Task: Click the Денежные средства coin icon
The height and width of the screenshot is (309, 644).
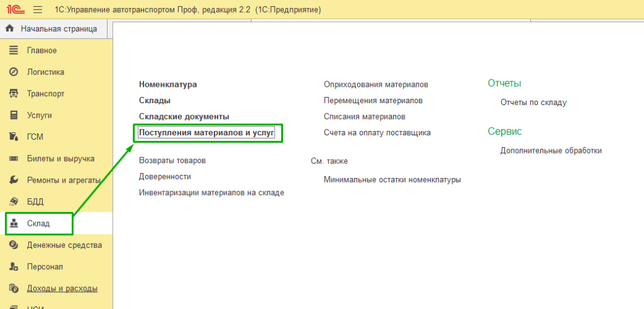Action: (13, 245)
